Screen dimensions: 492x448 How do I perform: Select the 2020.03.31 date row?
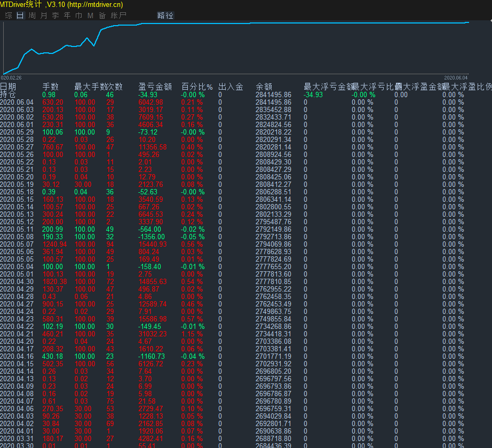(x=17, y=438)
